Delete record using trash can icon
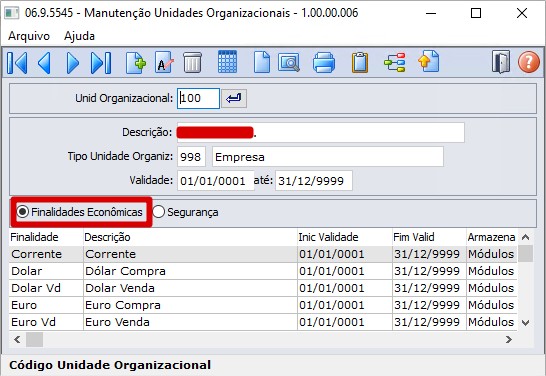Image resolution: width=546 pixels, height=376 pixels. (x=193, y=63)
